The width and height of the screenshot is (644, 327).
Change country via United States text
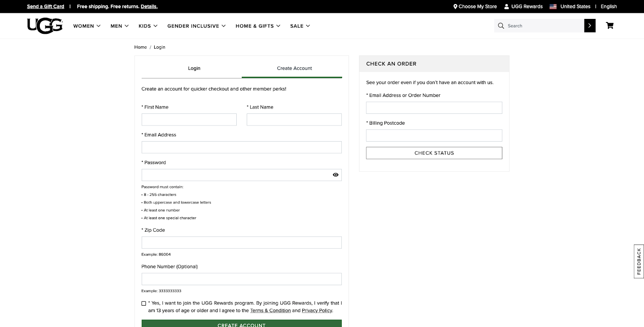tap(575, 6)
